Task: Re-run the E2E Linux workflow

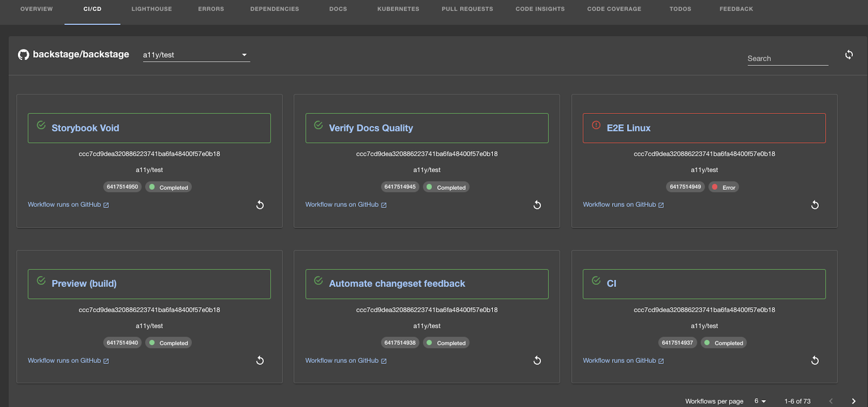Action: tap(815, 205)
